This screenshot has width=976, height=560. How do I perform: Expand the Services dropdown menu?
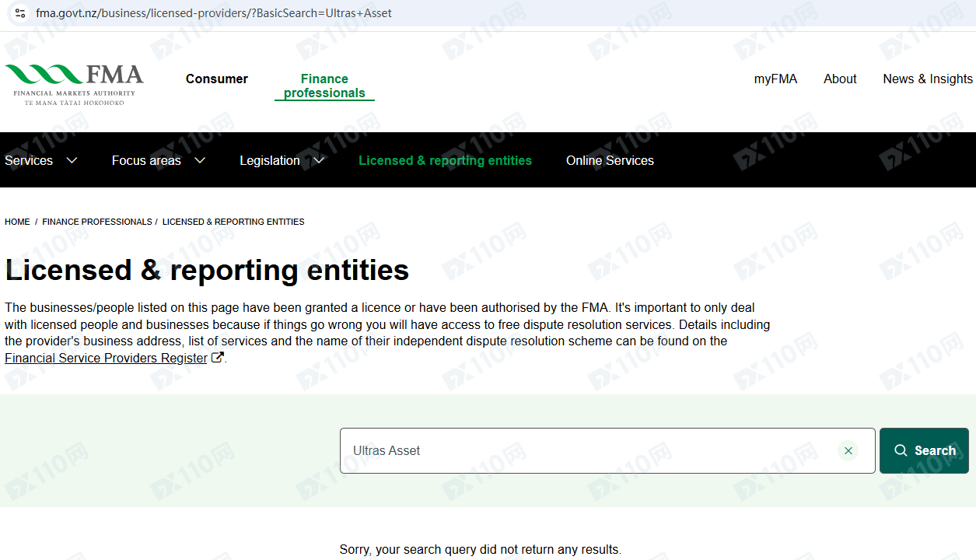pyautogui.click(x=40, y=161)
